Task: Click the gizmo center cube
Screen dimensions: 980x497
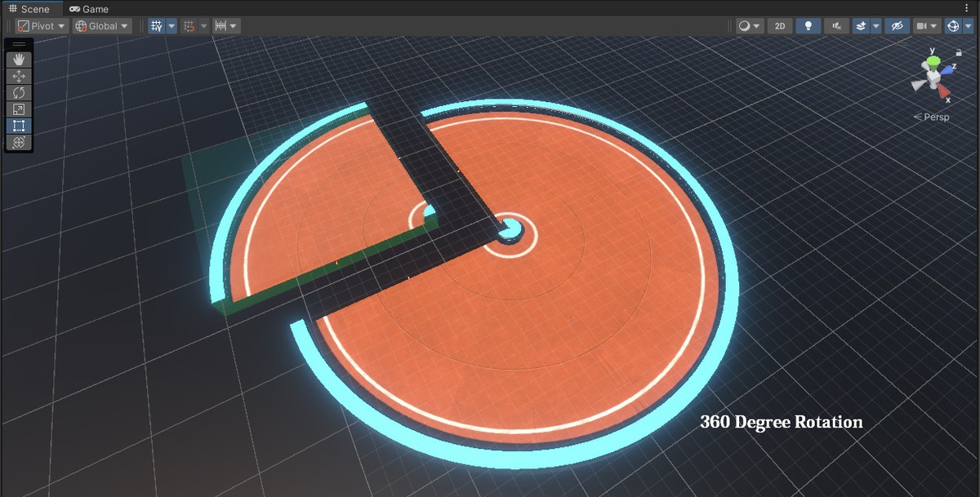Action: pyautogui.click(x=933, y=77)
